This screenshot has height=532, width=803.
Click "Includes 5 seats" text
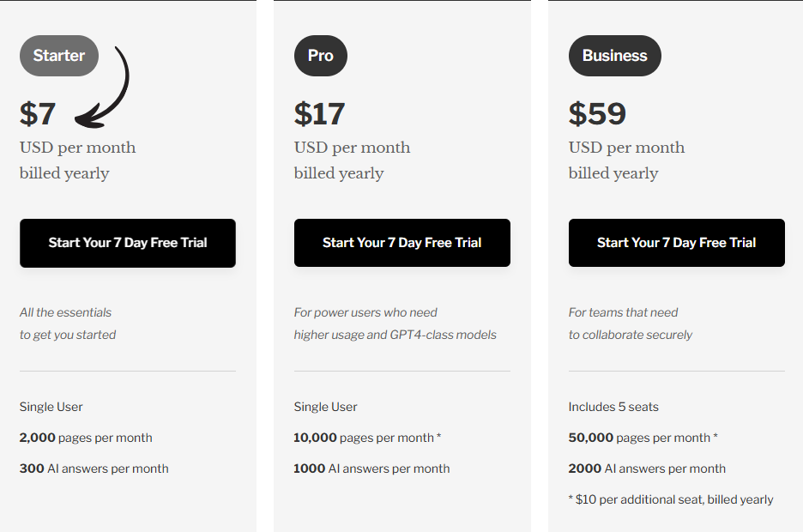613,407
